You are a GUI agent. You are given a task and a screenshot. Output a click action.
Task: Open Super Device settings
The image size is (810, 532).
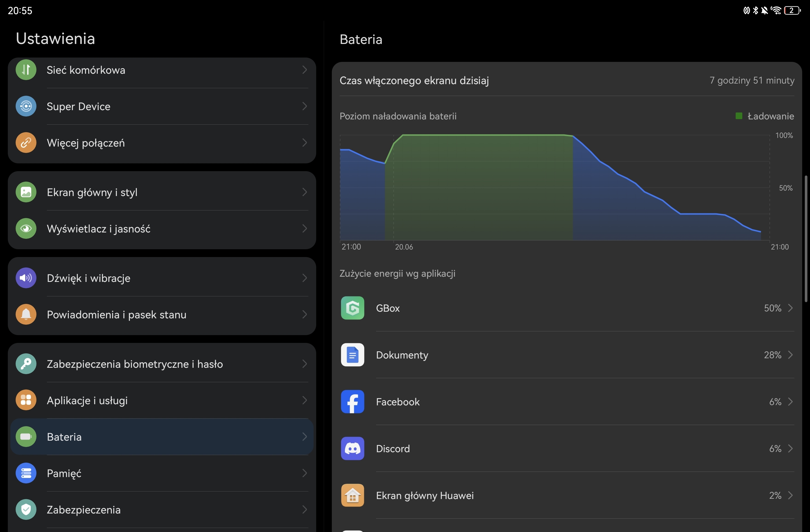[162, 106]
